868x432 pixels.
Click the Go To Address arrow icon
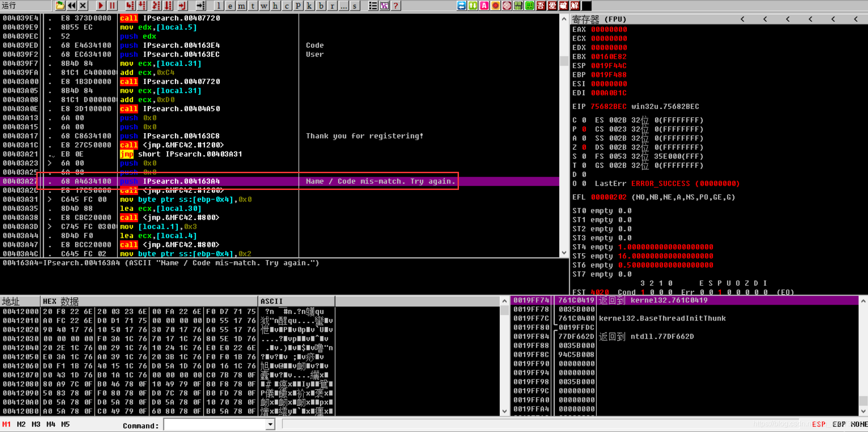200,5
